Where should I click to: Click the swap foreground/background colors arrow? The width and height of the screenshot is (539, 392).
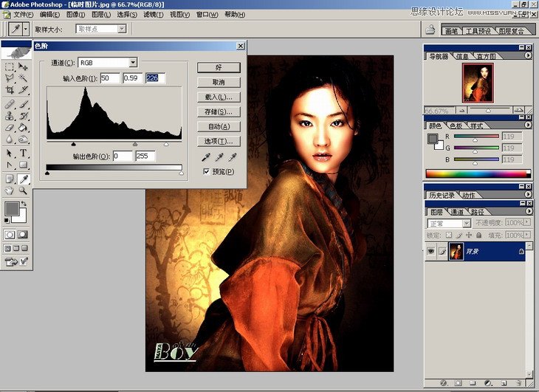click(x=24, y=204)
